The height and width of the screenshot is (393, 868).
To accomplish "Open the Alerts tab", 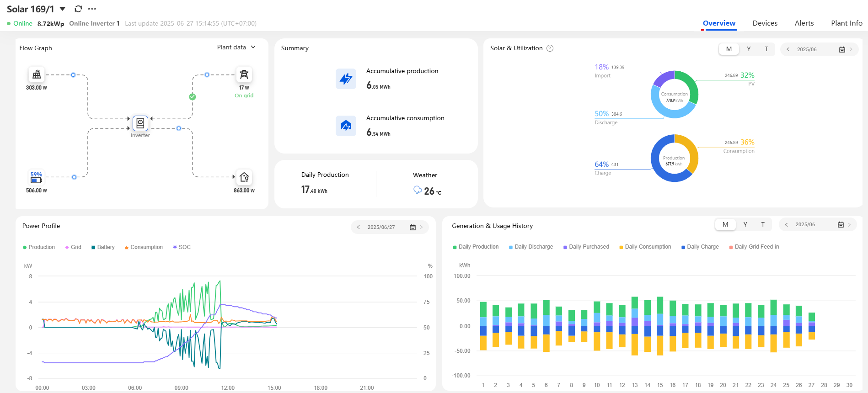I will coord(804,23).
